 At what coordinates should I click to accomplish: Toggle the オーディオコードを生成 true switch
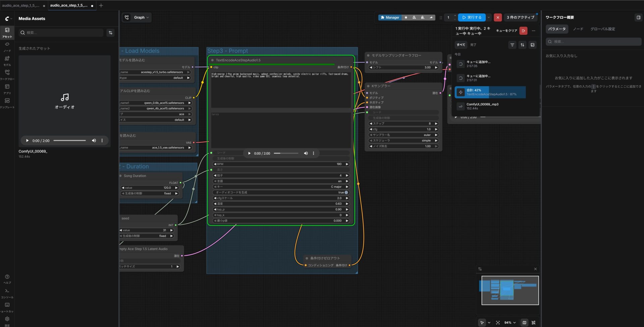[x=346, y=193]
